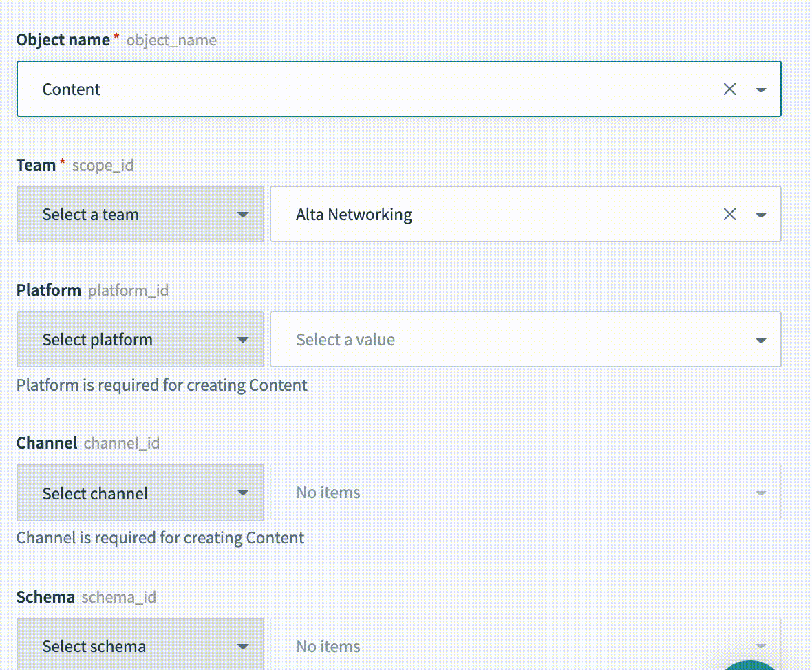Image resolution: width=812 pixels, height=670 pixels.
Task: Click the 'Channel' field label
Action: point(46,443)
